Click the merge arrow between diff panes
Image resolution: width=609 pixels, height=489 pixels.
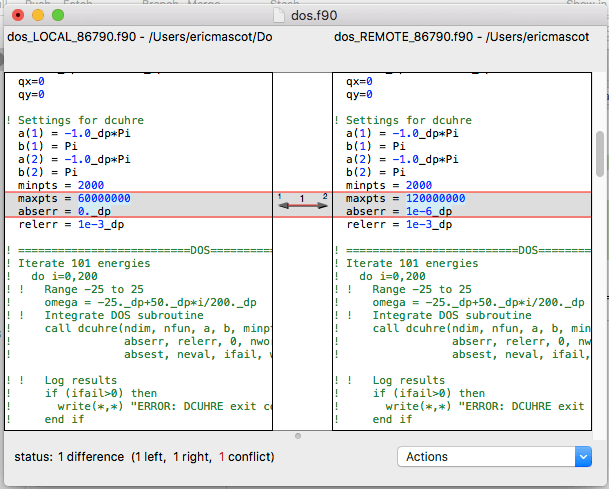303,205
